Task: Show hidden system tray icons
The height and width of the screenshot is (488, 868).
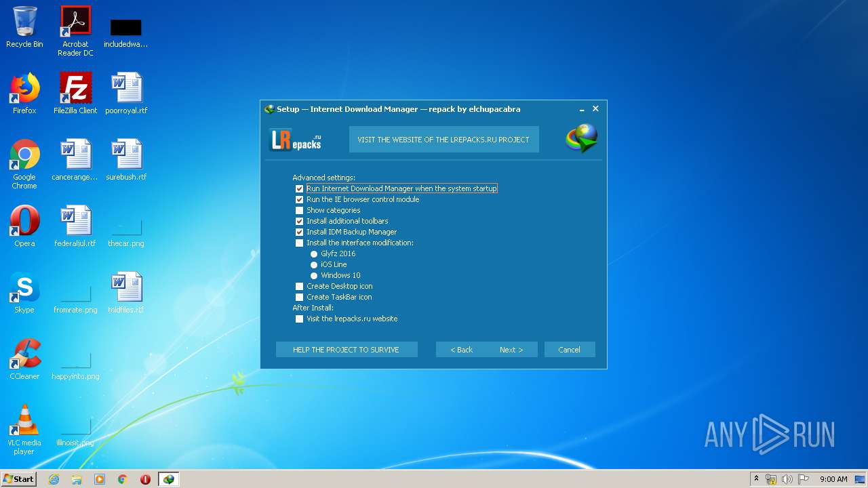Action: pos(756,479)
